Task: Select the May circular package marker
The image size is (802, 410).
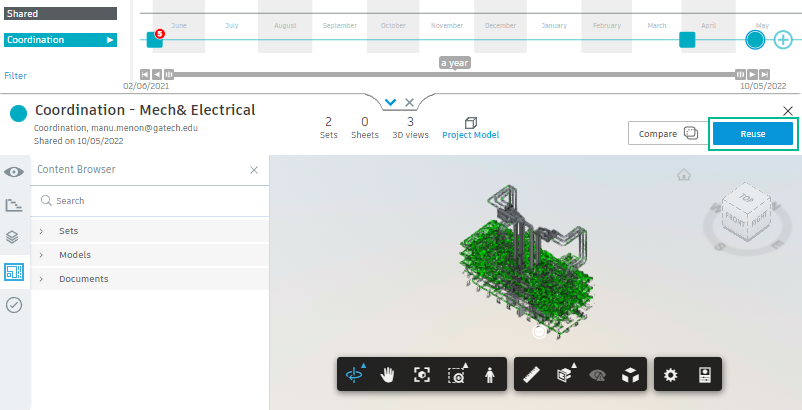Action: [x=755, y=39]
